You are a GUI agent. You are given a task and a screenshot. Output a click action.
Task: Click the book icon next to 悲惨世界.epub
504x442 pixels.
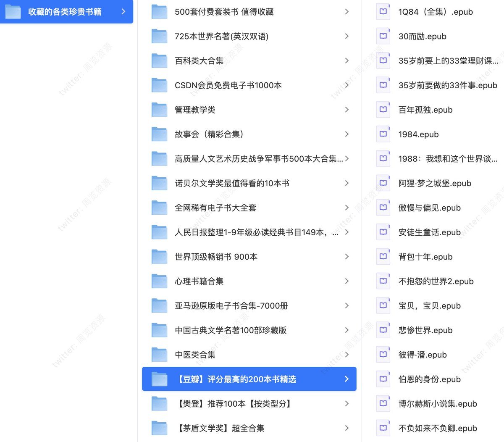click(x=383, y=330)
